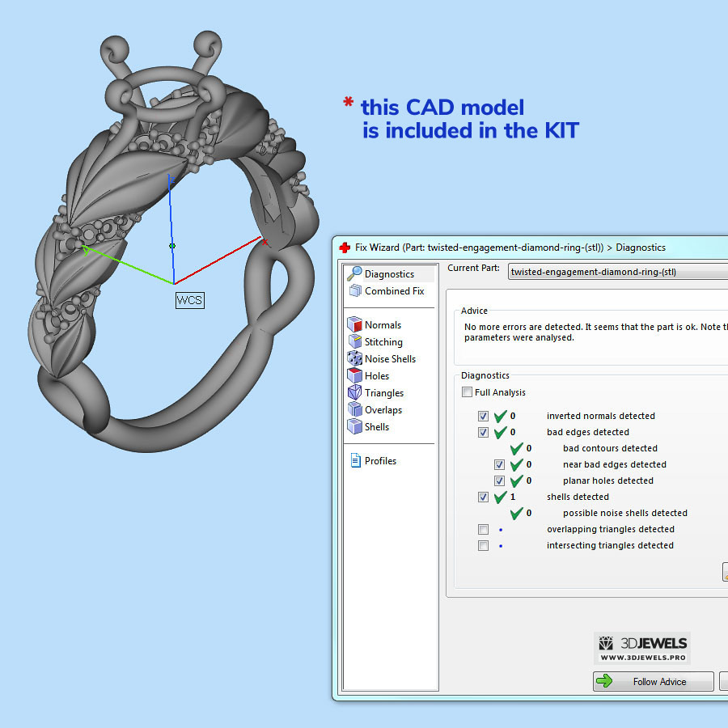The image size is (728, 728).
Task: Open the Diagnostics magnifier icon
Action: (x=354, y=274)
